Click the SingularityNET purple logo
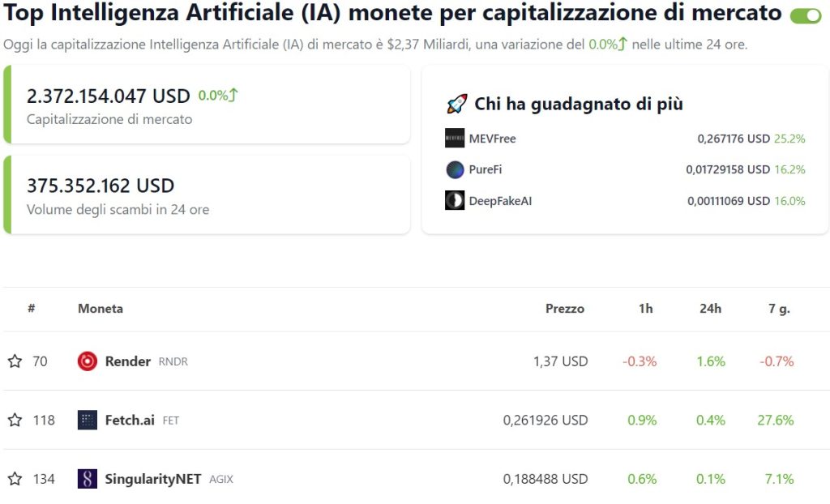 coord(88,479)
